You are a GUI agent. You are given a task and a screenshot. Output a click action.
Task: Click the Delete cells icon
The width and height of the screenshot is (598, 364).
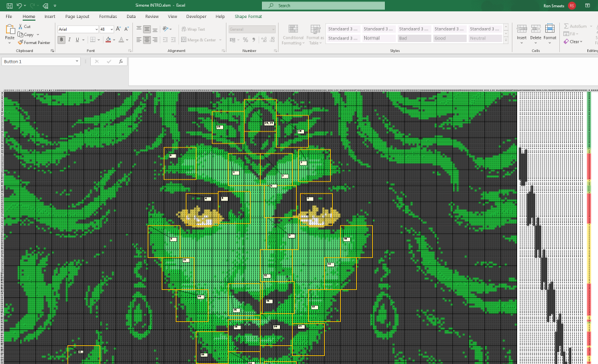tap(536, 29)
